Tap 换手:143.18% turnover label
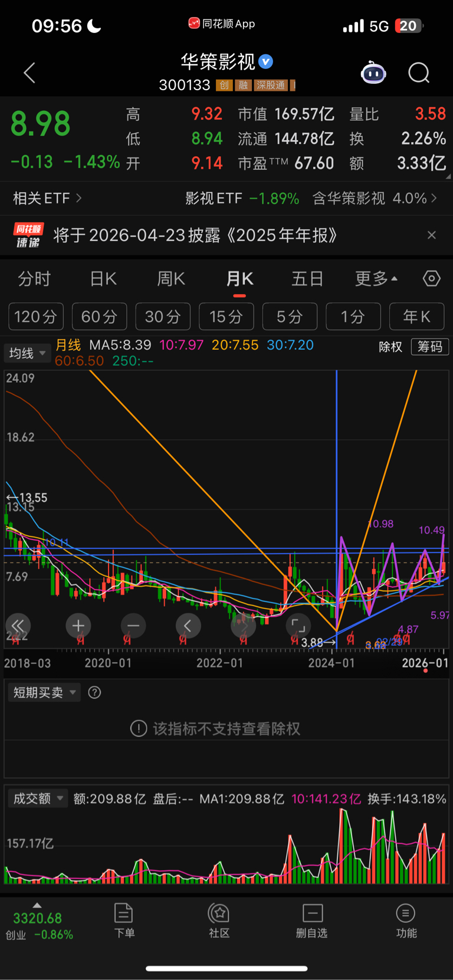Image resolution: width=453 pixels, height=980 pixels. (407, 799)
